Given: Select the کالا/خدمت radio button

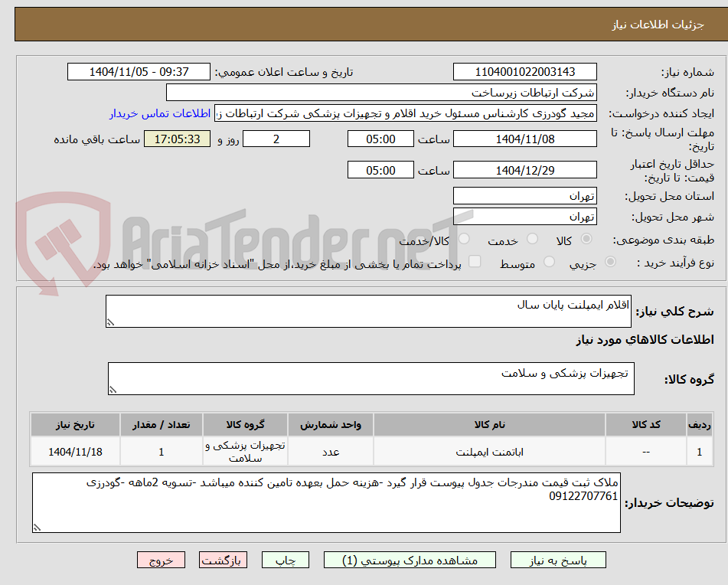Looking at the screenshot, I should tap(464, 239).
